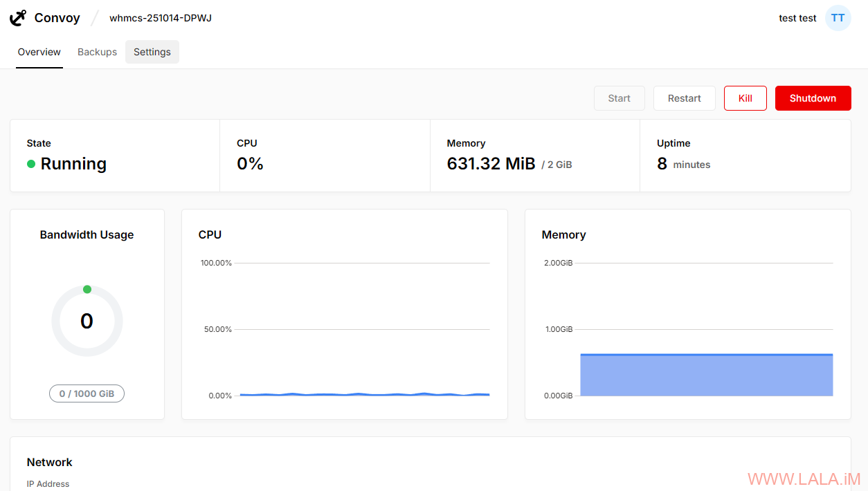The width and height of the screenshot is (868, 491).
Task: Click the Convoy brand name text
Action: (x=57, y=18)
